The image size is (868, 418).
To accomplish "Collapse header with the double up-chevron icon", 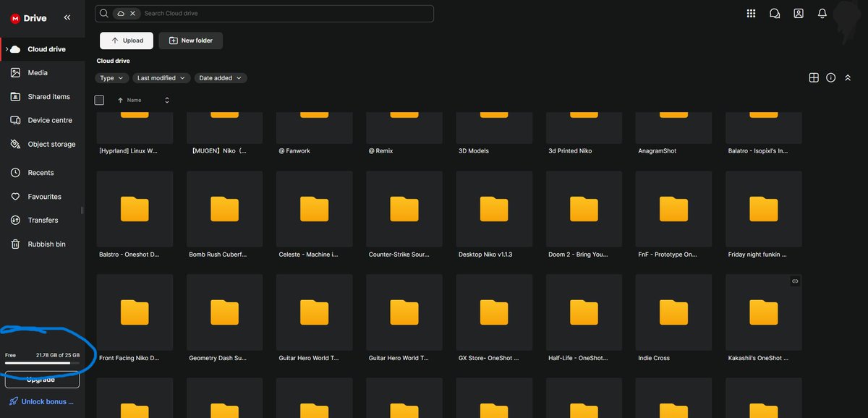I will [848, 77].
